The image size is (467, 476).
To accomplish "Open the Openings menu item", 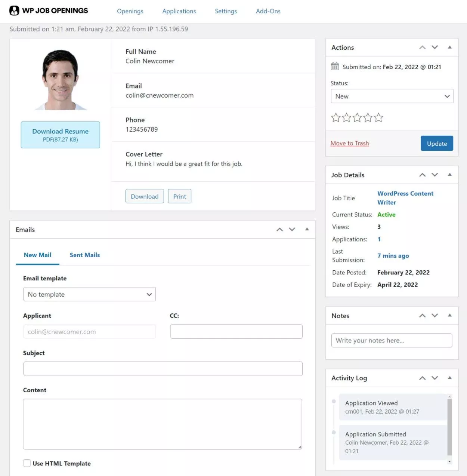I will coord(130,11).
